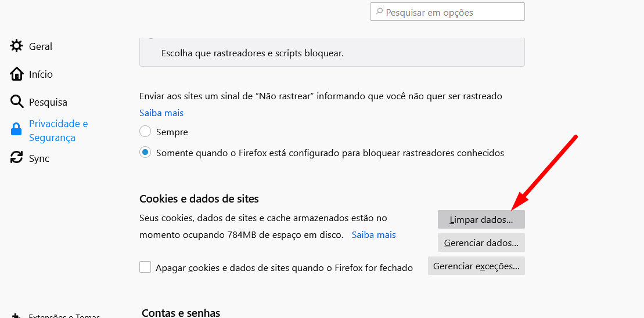644x318 pixels.
Task: Click the Início home icon
Action: tap(17, 74)
